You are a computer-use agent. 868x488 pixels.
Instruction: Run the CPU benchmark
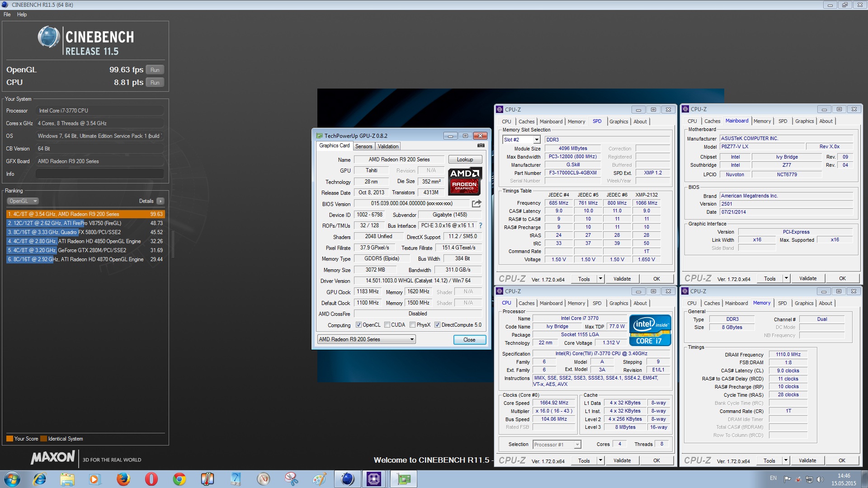pos(155,83)
